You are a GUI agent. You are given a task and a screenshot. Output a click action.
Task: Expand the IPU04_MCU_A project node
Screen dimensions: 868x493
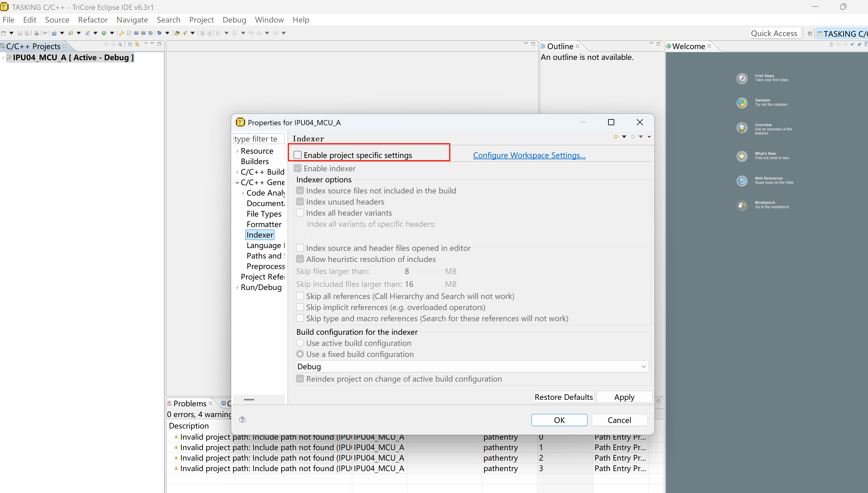pos(3,58)
